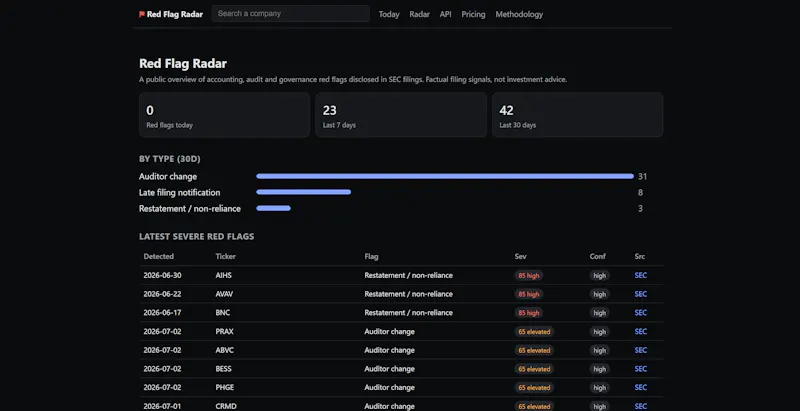Click the 2026-06-17 detected date

click(162, 313)
